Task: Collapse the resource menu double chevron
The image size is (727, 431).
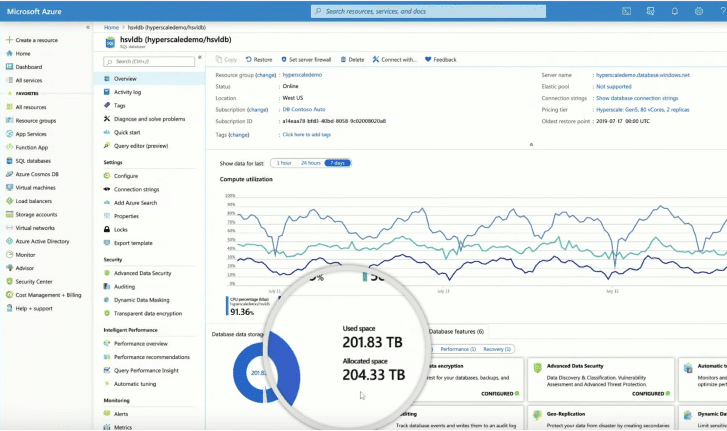Action: tap(200, 57)
